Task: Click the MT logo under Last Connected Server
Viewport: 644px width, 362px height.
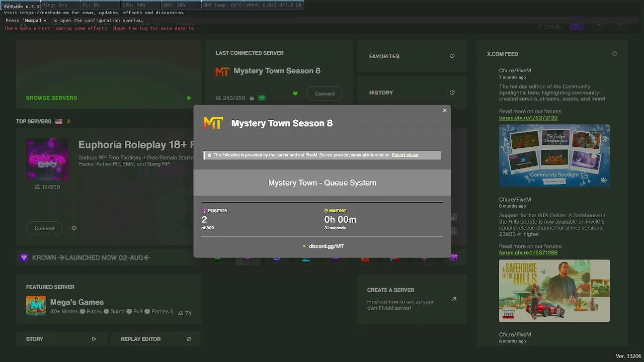Action: (222, 71)
